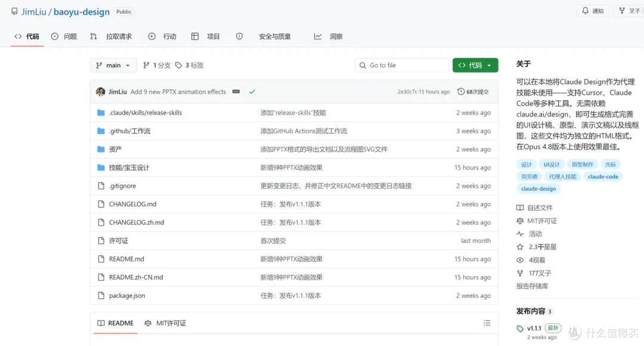Click the claude-design topic tag
Image resolution: width=644 pixels, height=346 pixels.
click(538, 189)
